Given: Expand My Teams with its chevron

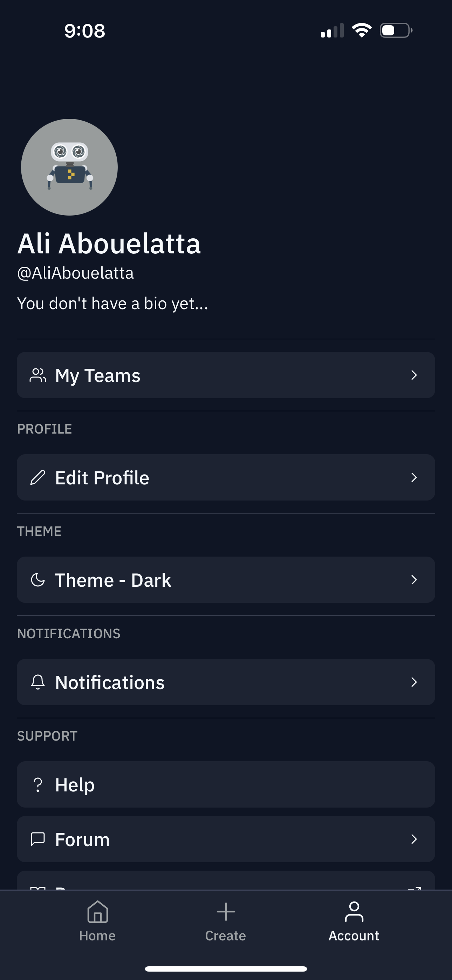Looking at the screenshot, I should [414, 375].
